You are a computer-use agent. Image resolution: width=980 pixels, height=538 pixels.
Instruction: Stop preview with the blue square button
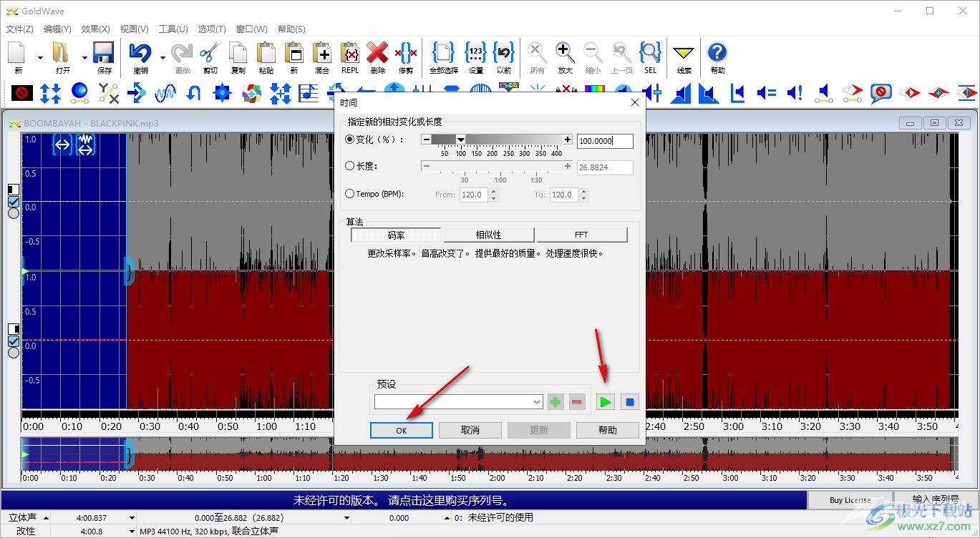(629, 402)
